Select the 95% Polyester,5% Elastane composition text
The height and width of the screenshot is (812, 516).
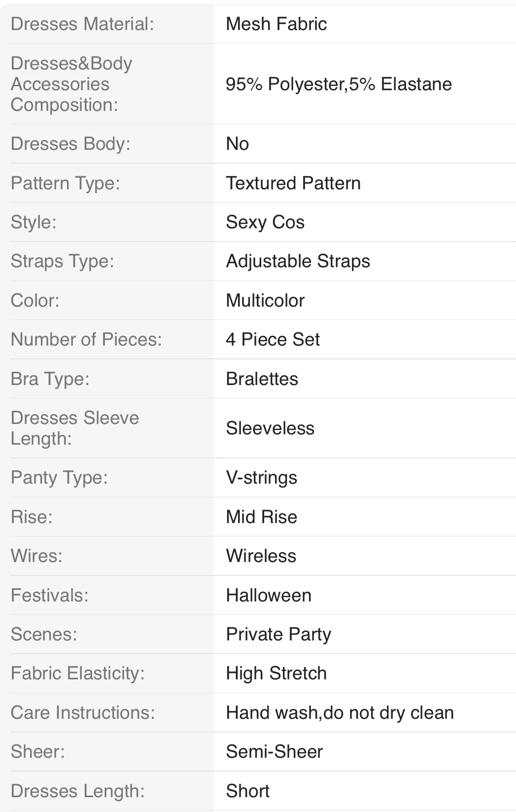pos(339,84)
